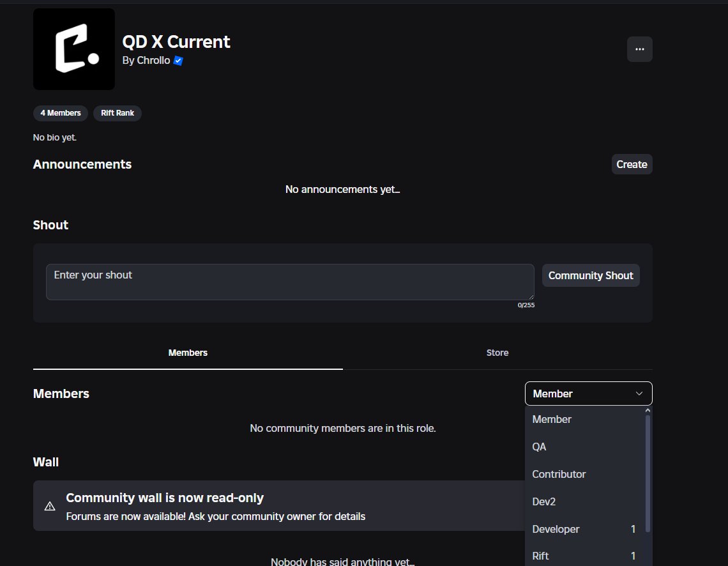Click 'Community wall is now read-only' heading
728x566 pixels.
coord(165,498)
